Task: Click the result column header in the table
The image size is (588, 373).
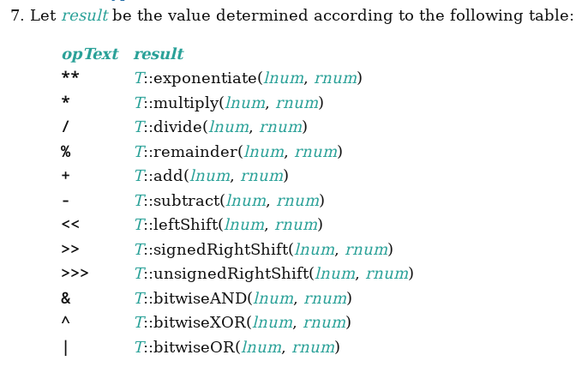Action: coord(159,55)
